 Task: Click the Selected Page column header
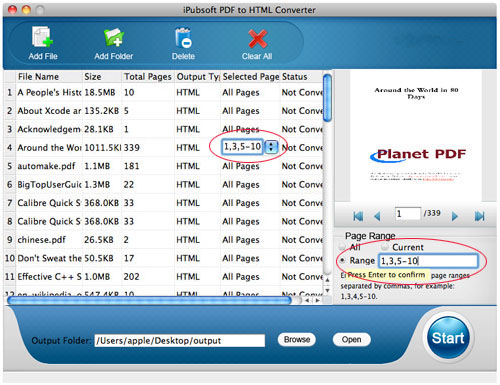click(250, 77)
